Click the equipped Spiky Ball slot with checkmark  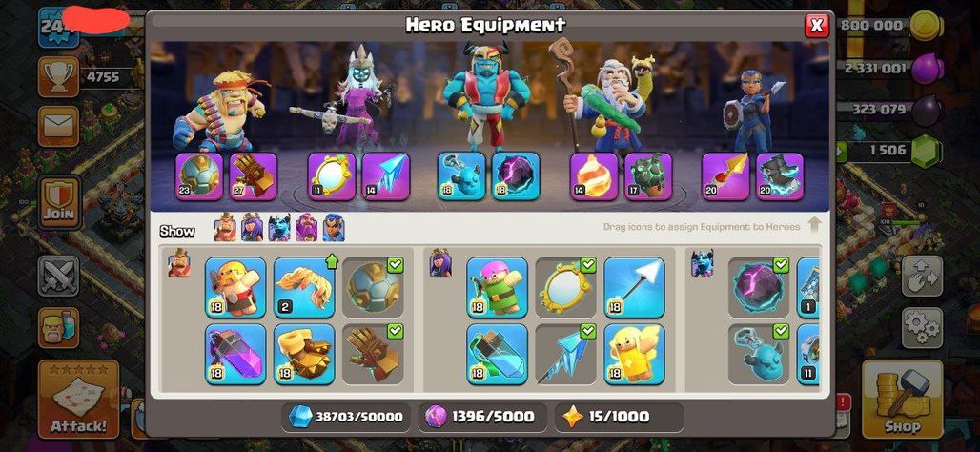tap(373, 288)
